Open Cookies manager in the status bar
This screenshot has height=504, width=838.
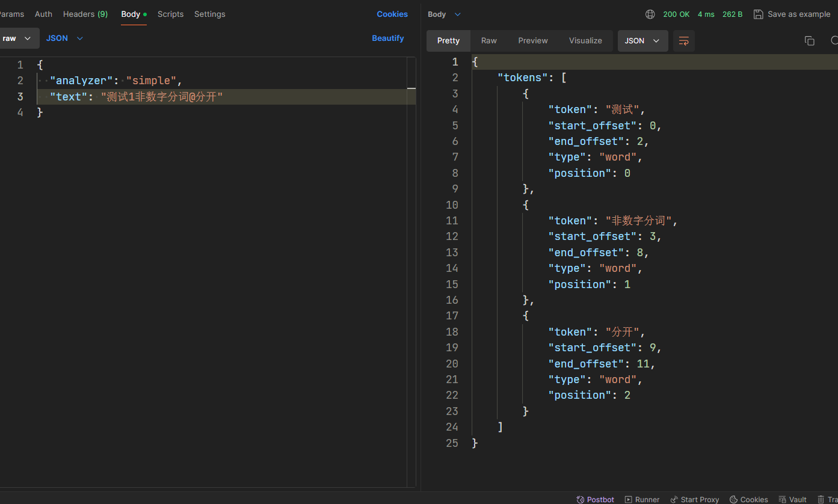pyautogui.click(x=748, y=499)
